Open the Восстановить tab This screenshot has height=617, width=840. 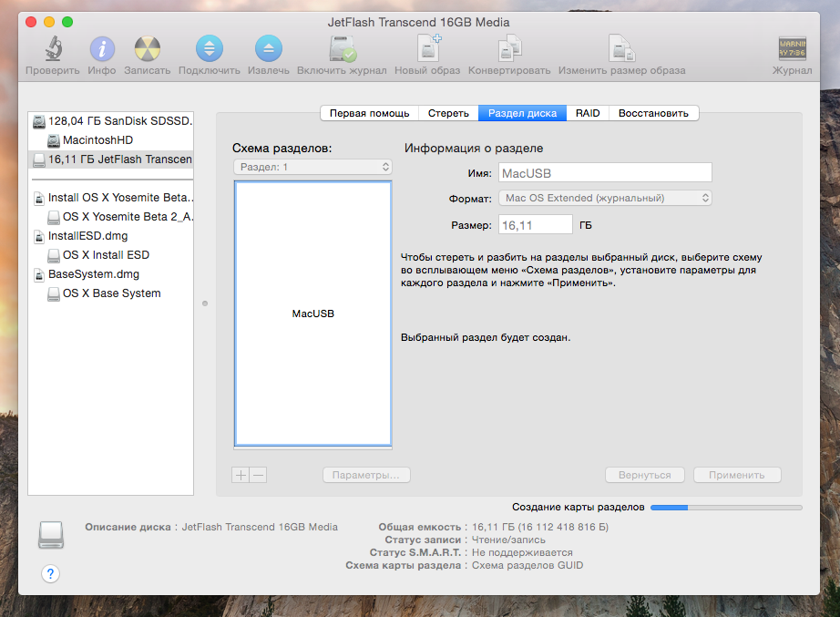654,113
